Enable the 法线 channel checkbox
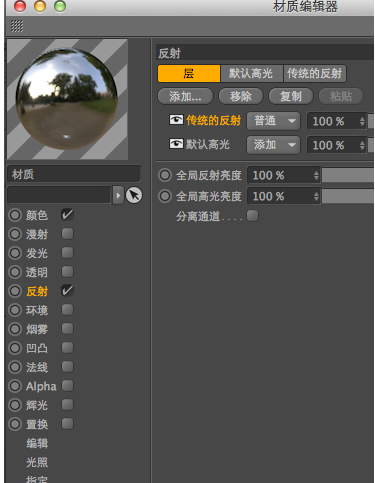 67,367
